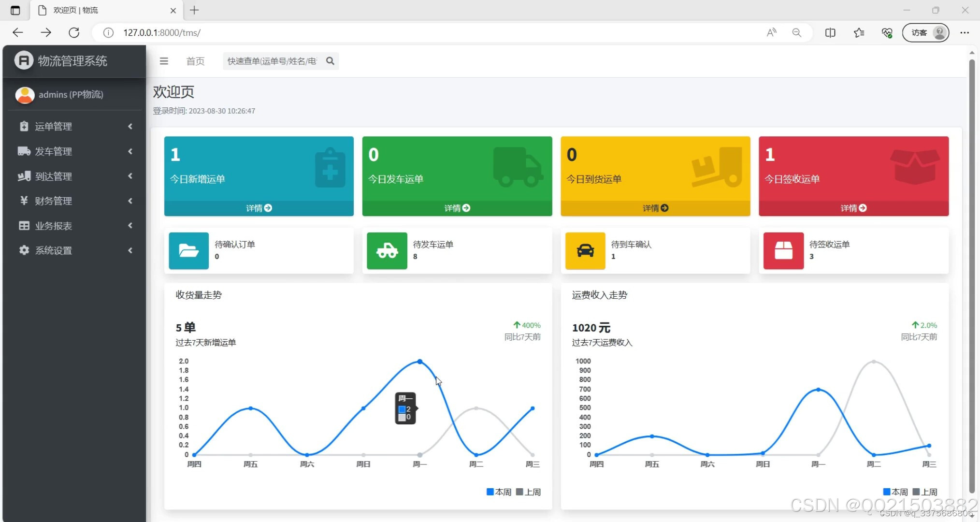Click the 快速查单 search input field

(273, 61)
